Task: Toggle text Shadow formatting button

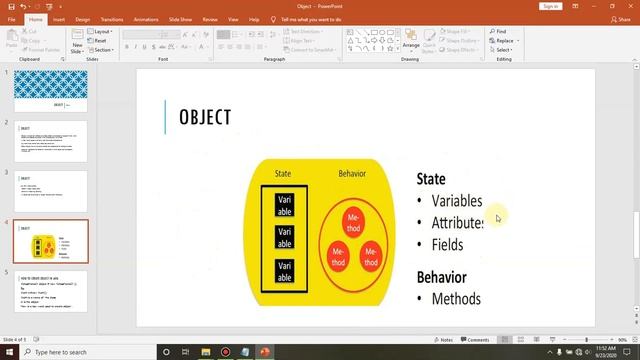Action: (153, 47)
